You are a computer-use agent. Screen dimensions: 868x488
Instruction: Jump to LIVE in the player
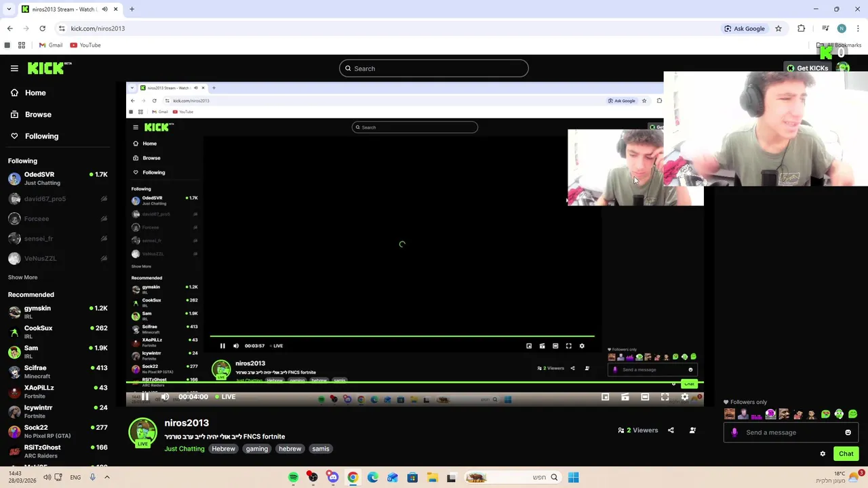pos(225,397)
